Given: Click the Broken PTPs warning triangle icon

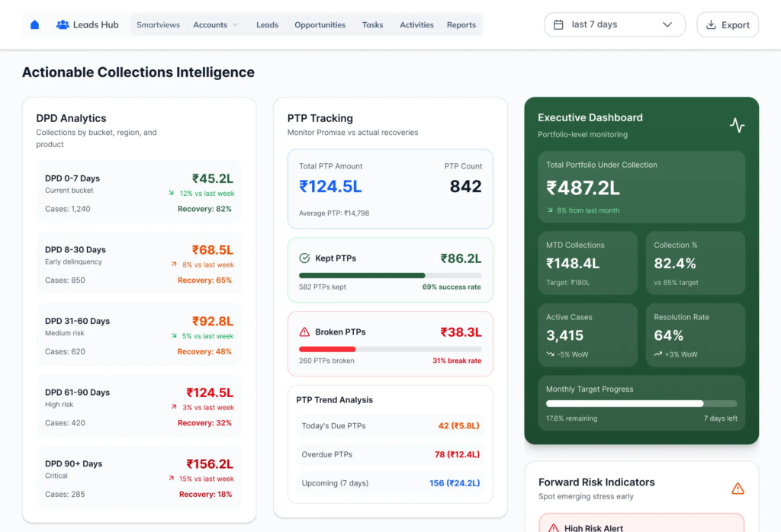Looking at the screenshot, I should (304, 332).
